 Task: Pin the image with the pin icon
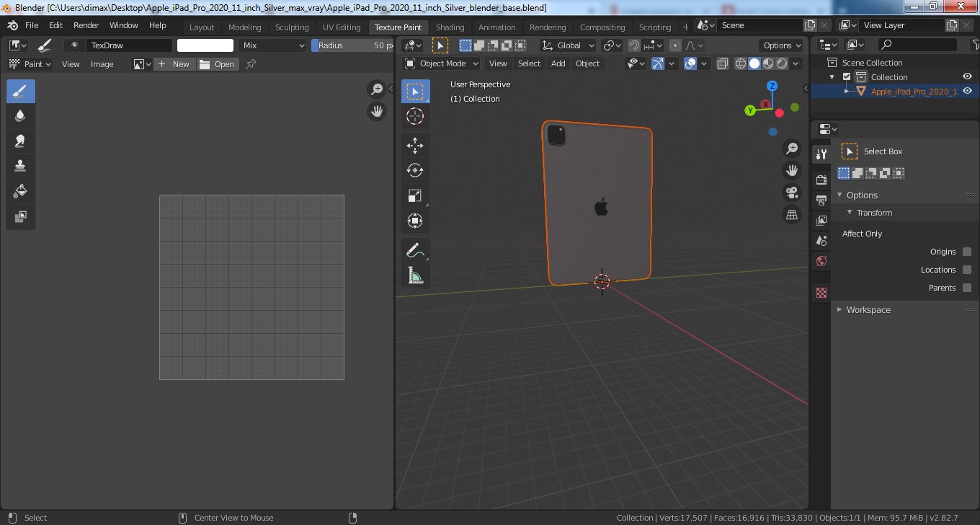[x=251, y=64]
